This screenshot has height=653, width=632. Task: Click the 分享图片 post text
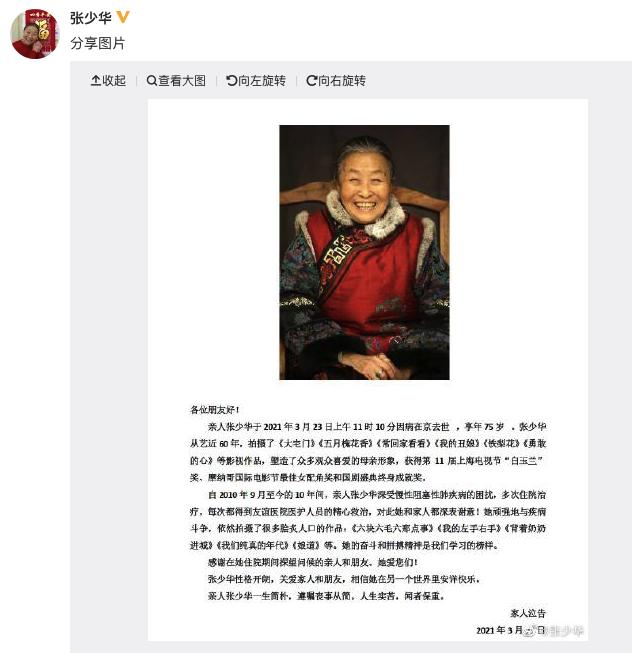pos(97,43)
